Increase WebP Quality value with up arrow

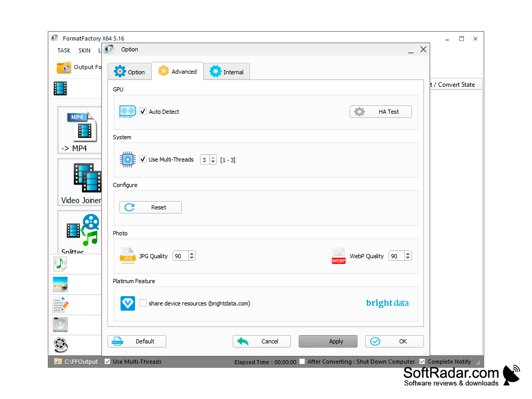click(x=408, y=254)
